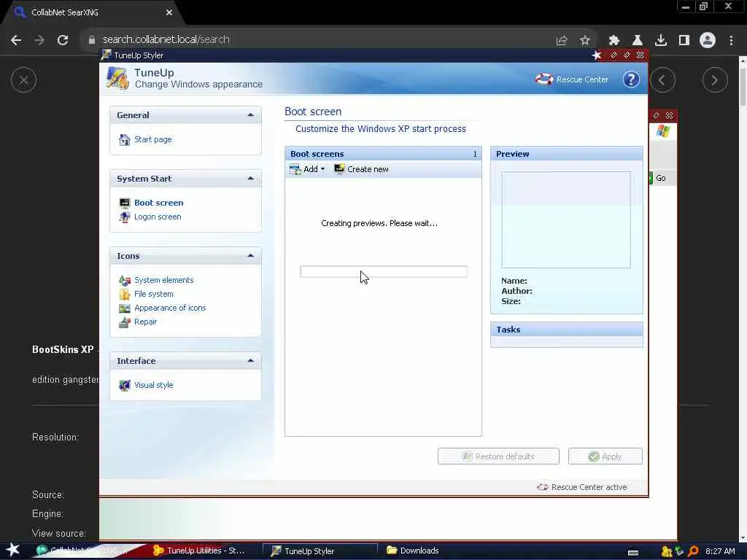Open the browser profile avatar
The width and height of the screenshot is (747, 560).
pos(708,40)
